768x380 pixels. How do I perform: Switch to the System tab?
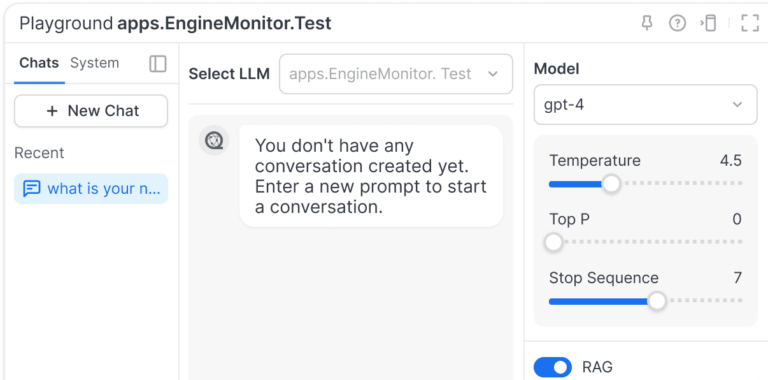[95, 63]
